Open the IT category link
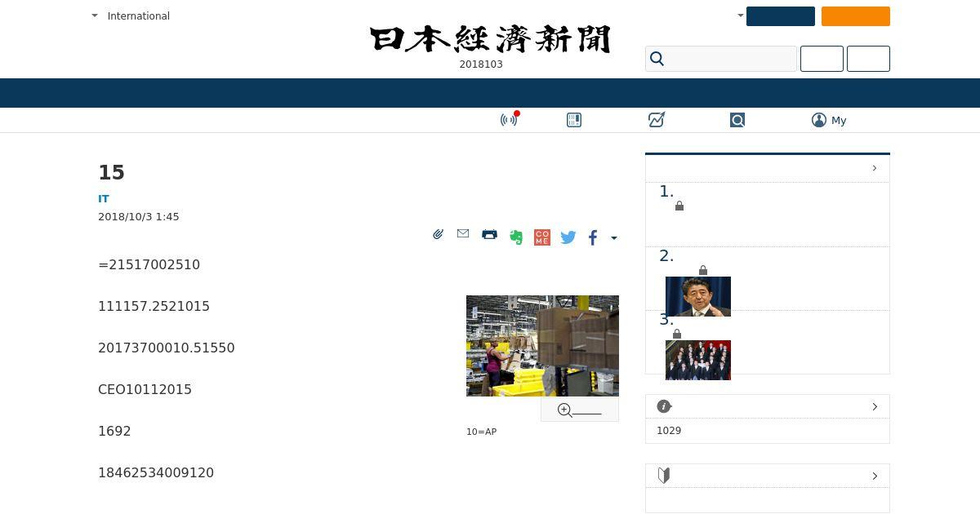 click(x=104, y=198)
